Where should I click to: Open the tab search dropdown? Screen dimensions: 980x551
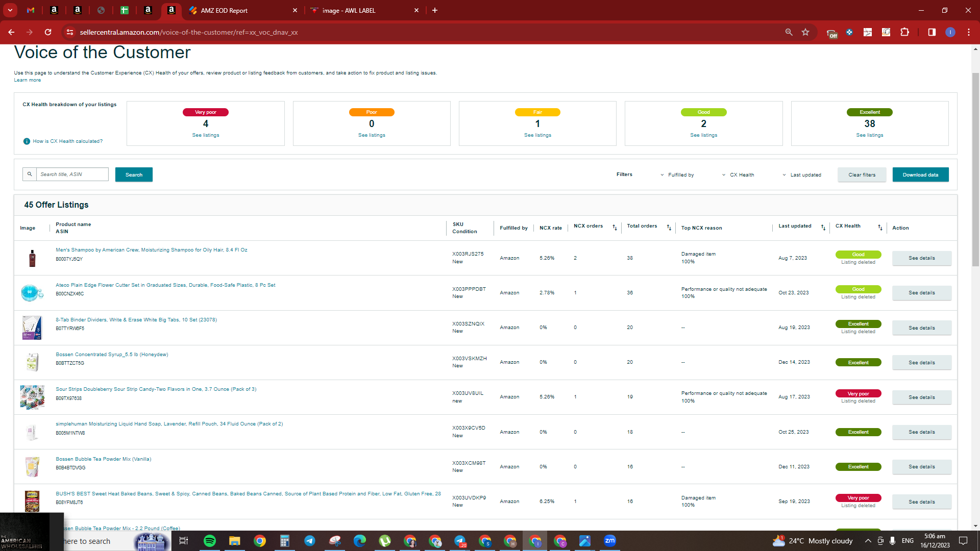pos(10,10)
